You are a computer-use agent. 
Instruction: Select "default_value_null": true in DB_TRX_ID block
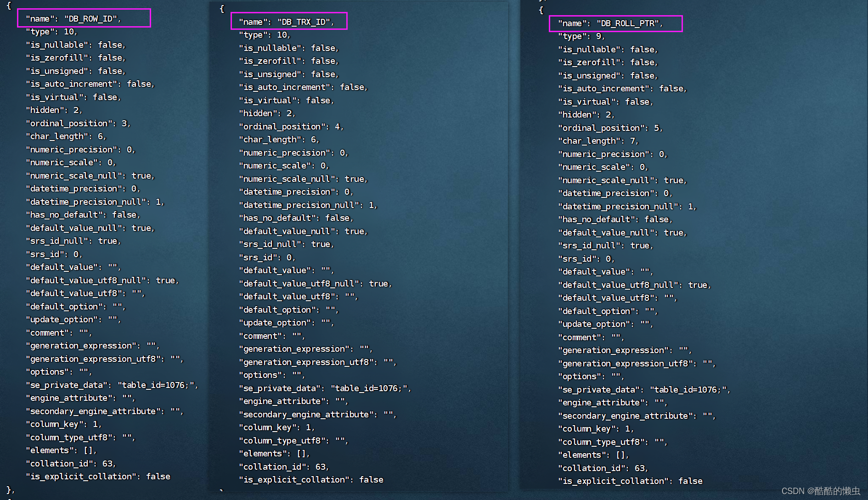point(303,231)
